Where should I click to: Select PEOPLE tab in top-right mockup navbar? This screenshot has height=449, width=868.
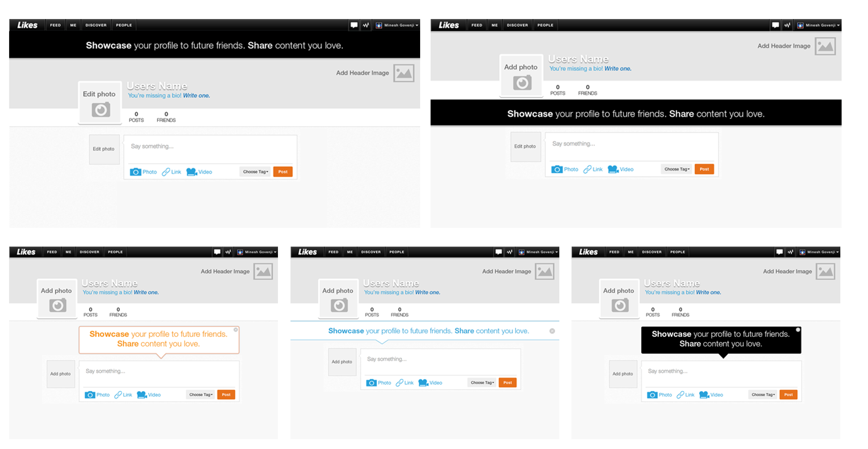[545, 25]
